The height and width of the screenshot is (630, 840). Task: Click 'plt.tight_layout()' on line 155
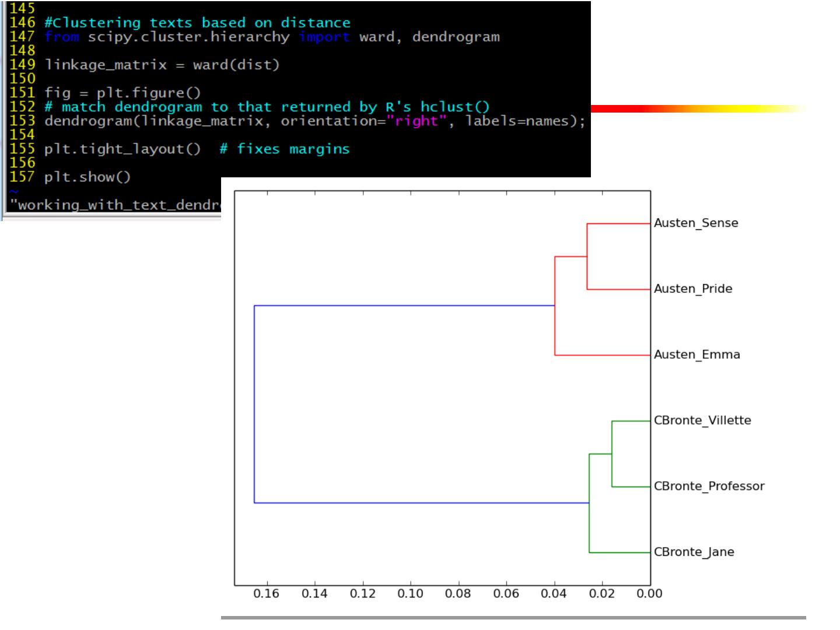coord(123,149)
